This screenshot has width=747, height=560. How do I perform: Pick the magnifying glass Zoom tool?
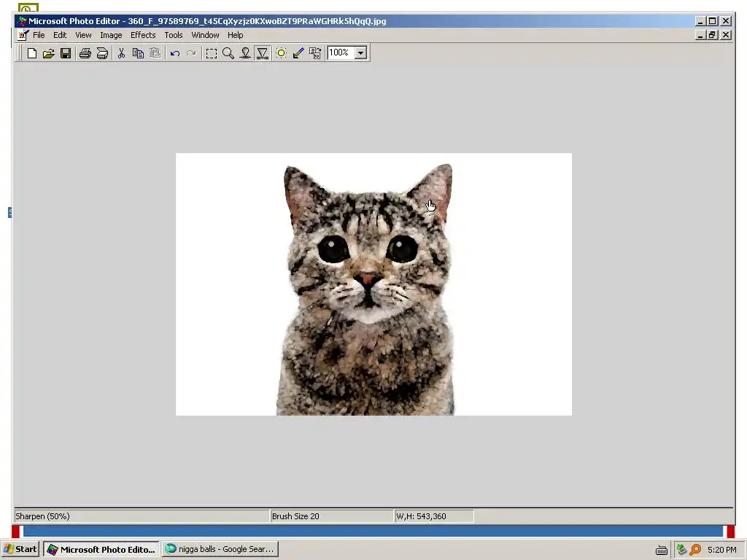point(228,53)
